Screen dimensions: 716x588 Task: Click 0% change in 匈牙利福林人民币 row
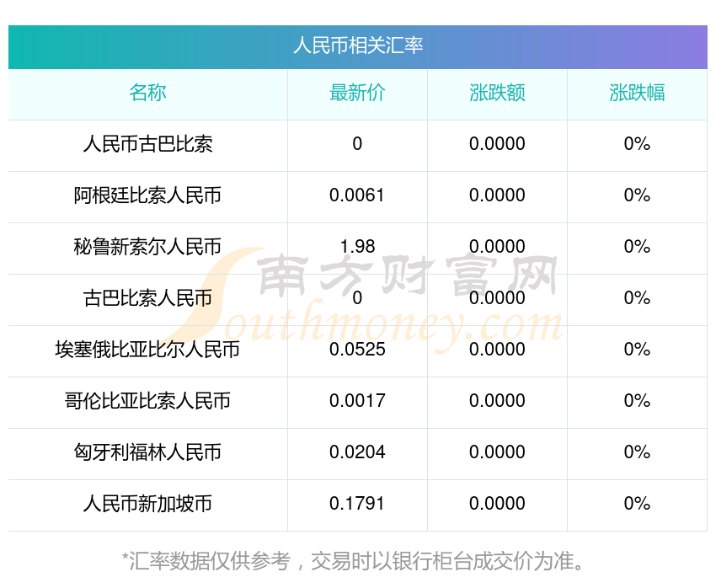[637, 452]
